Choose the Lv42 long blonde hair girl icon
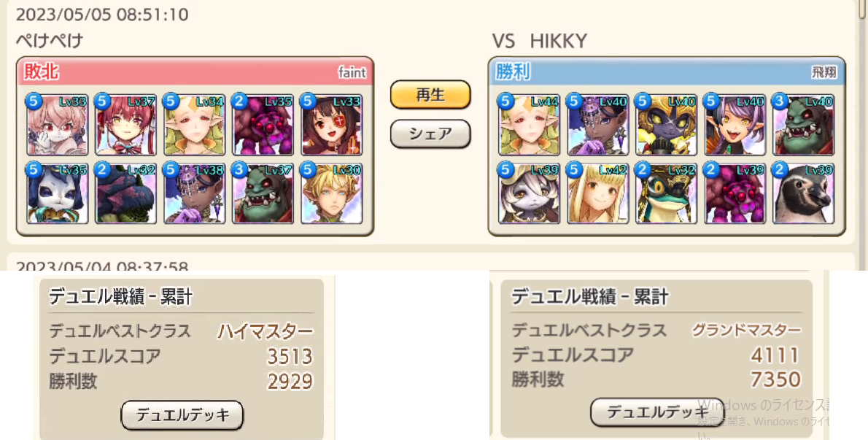This screenshot has height=440, width=868. tap(598, 193)
